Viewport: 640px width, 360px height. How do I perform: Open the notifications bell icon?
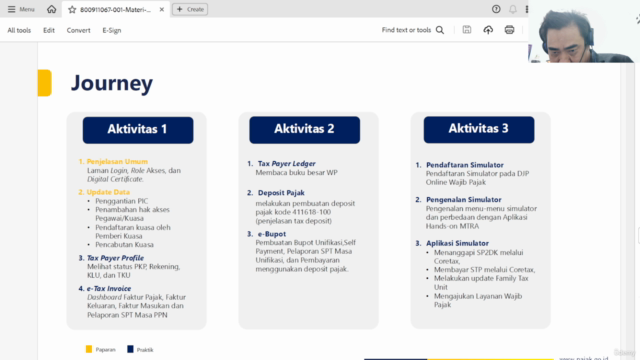click(513, 9)
